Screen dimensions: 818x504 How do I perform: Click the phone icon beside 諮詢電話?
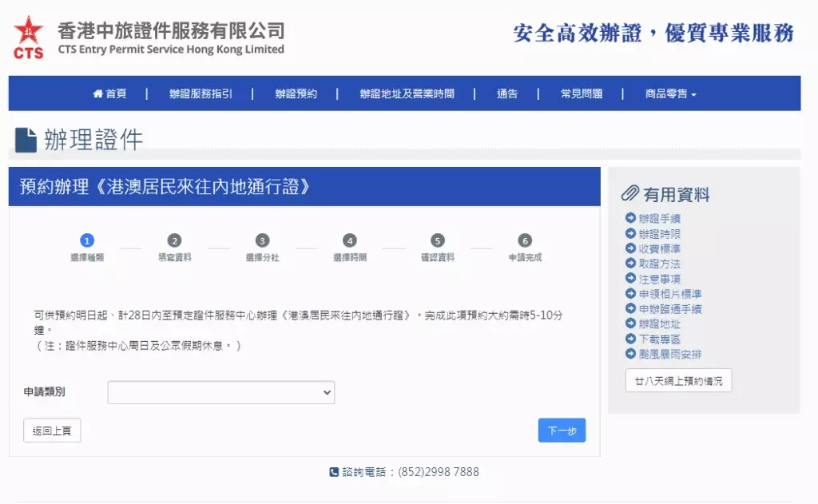click(x=334, y=472)
